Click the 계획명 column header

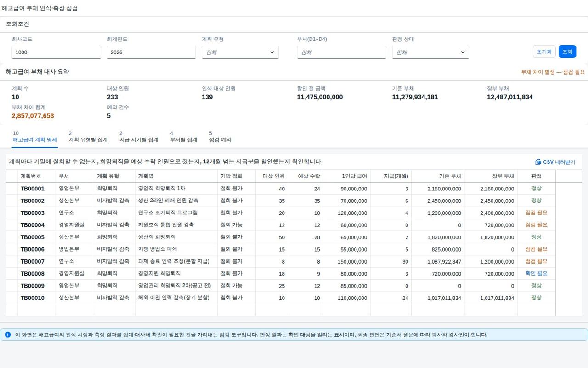tap(176, 176)
